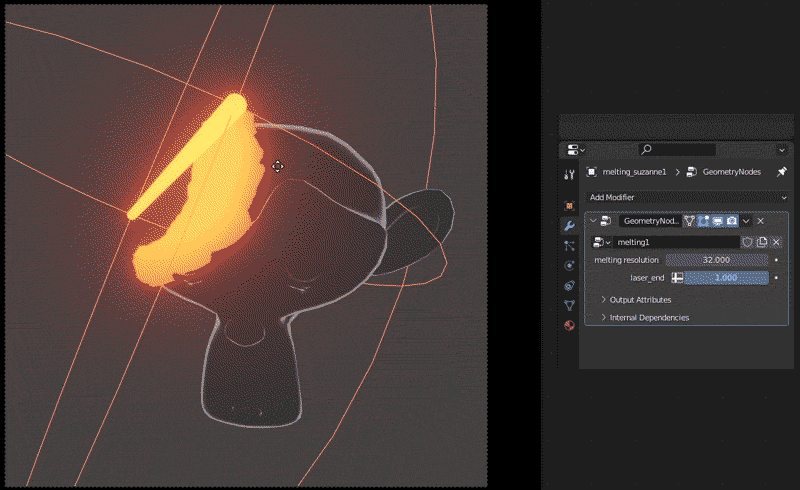Image resolution: width=800 pixels, height=490 pixels.
Task: Open the Object Data properties tab
Action: 569,305
